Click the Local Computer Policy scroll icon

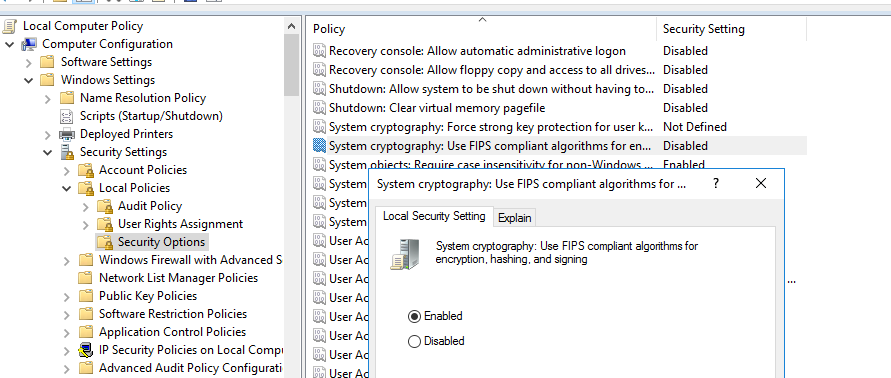click(10, 26)
